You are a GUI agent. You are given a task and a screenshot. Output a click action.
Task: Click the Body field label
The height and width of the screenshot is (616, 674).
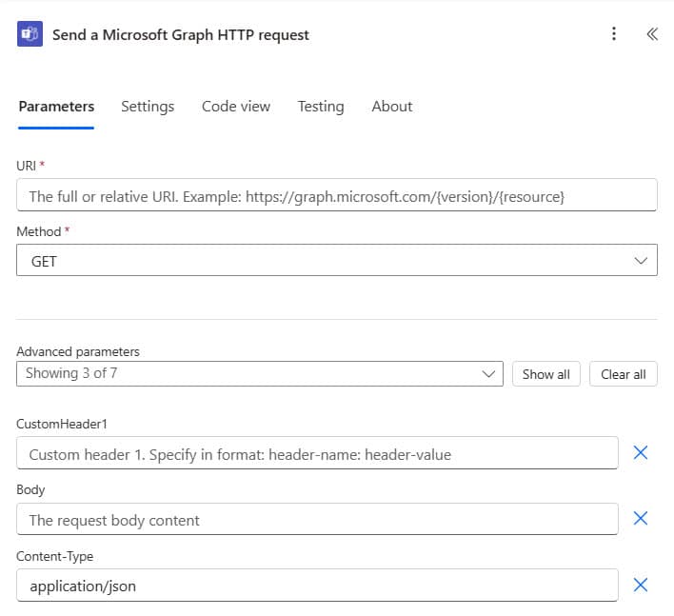(30, 489)
